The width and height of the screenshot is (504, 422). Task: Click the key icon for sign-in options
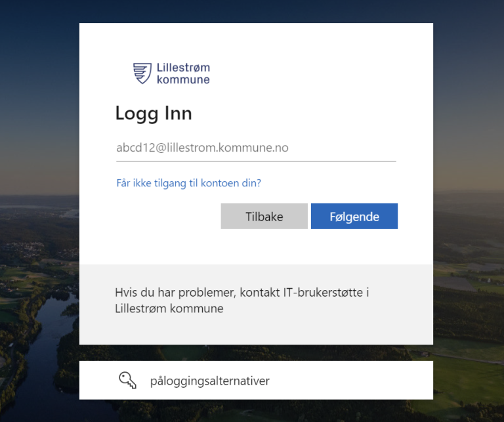pos(127,380)
